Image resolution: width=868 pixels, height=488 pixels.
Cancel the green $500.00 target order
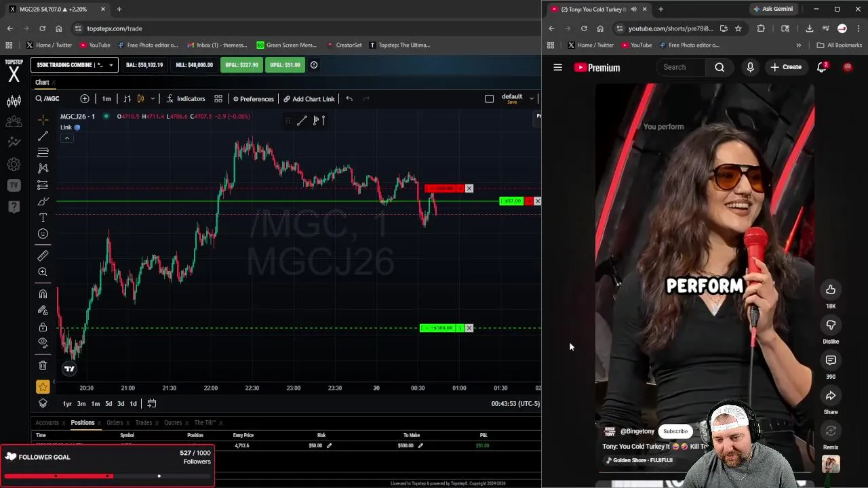click(x=469, y=328)
